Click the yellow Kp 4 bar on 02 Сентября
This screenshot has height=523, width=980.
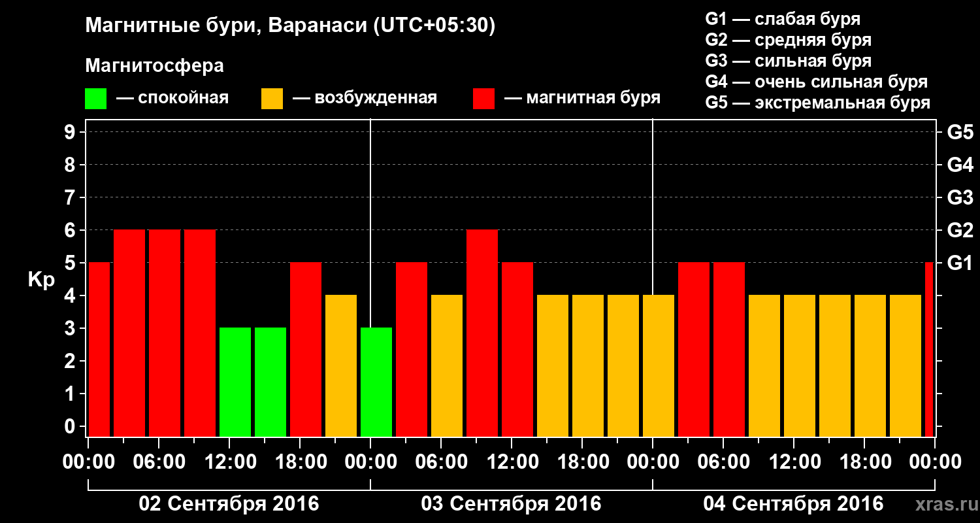pyautogui.click(x=341, y=366)
